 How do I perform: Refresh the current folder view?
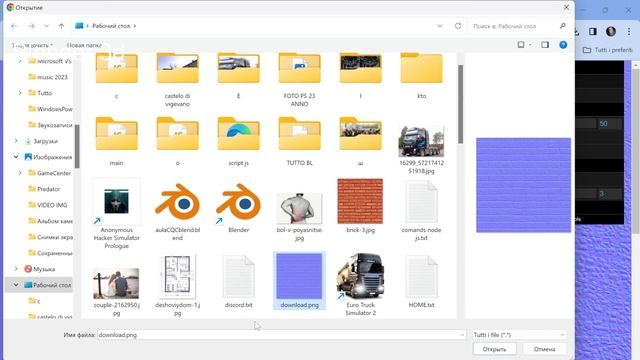(458, 26)
